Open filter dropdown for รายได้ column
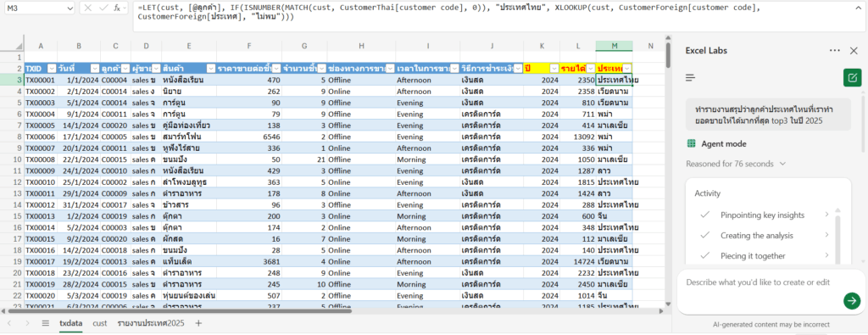The height and width of the screenshot is (335, 868). coord(591,68)
